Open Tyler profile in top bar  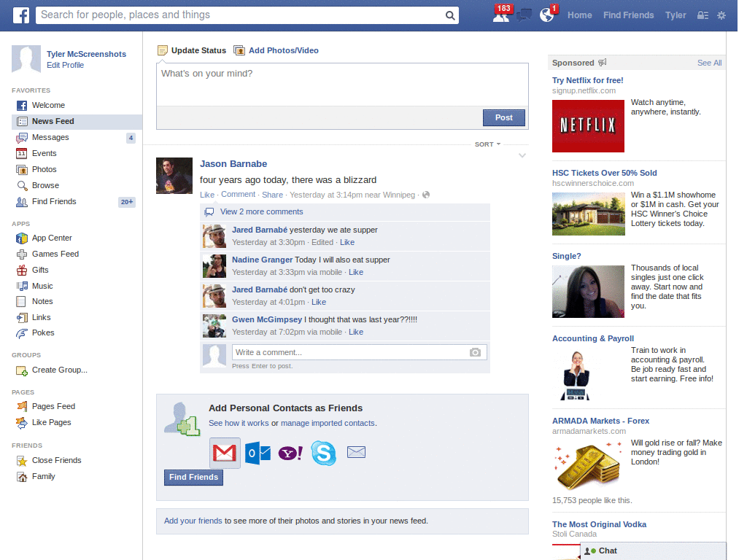(x=676, y=15)
